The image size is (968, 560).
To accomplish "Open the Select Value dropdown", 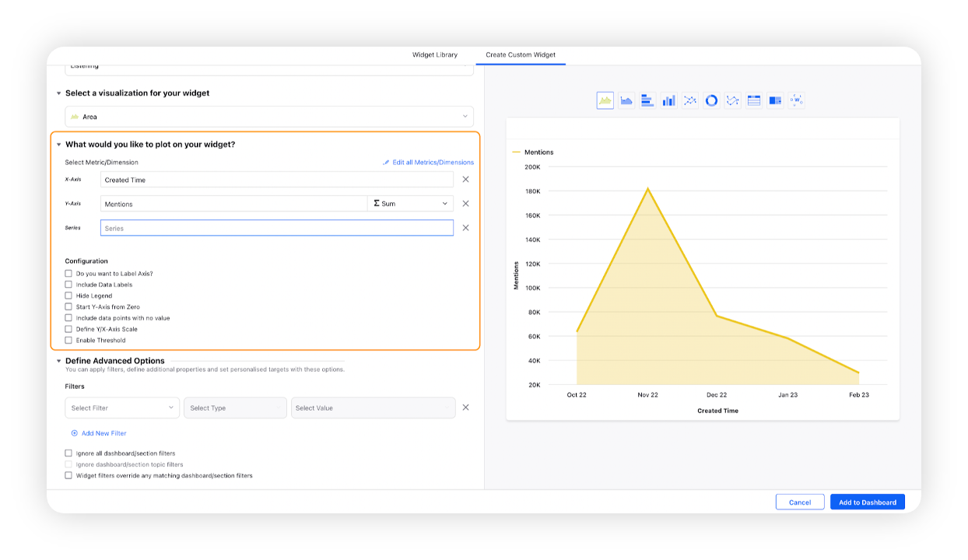I will tap(374, 408).
